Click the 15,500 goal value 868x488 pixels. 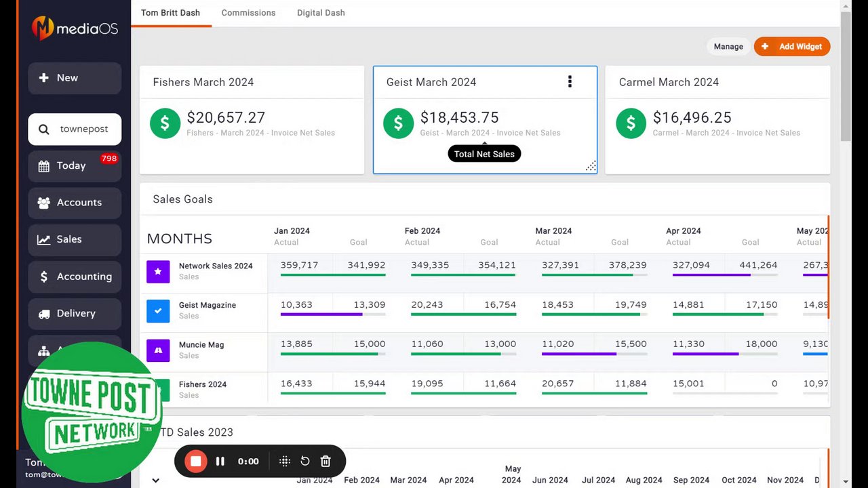pyautogui.click(x=631, y=344)
